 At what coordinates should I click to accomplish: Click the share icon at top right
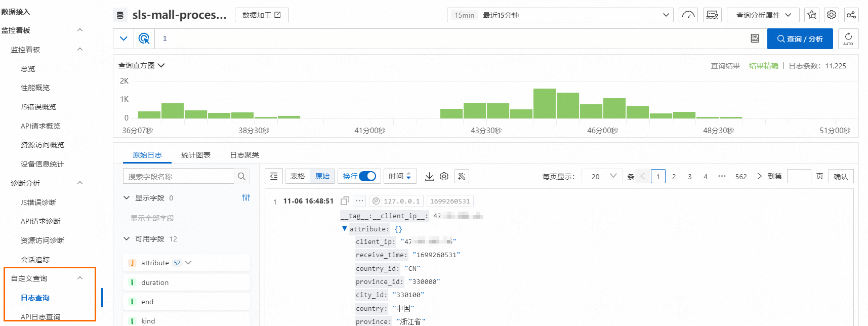[851, 15]
